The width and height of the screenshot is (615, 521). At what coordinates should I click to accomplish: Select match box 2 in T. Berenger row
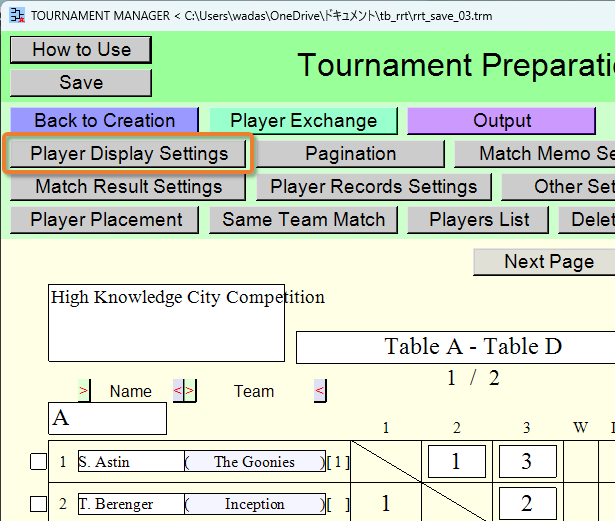[x=528, y=504]
